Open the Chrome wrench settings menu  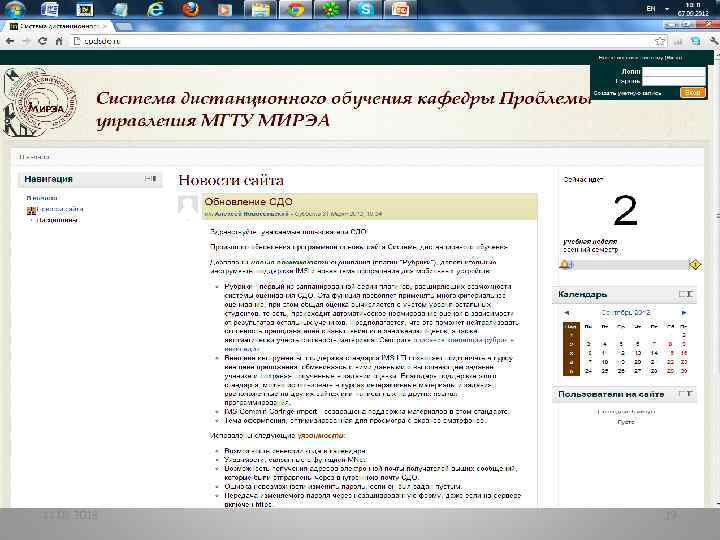click(714, 41)
